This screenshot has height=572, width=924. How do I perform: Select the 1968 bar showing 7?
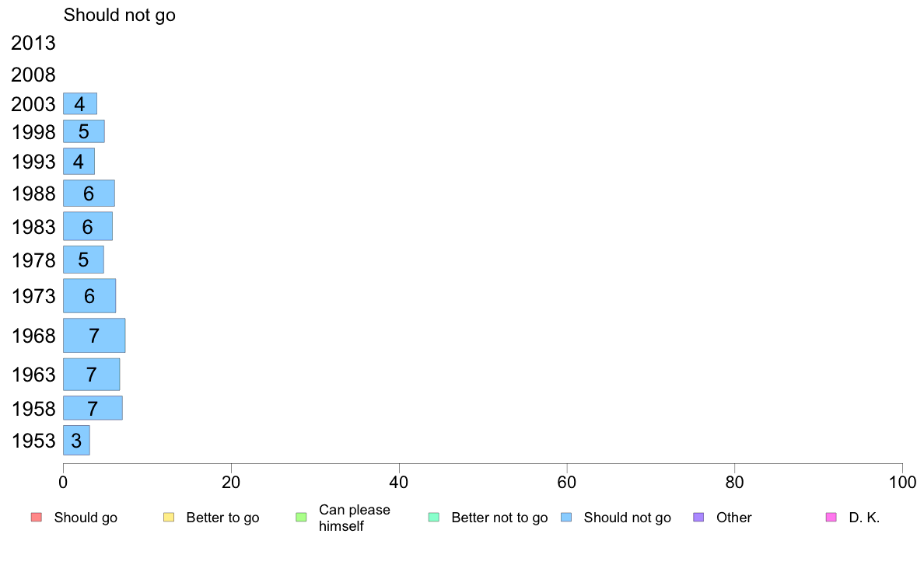(x=94, y=335)
